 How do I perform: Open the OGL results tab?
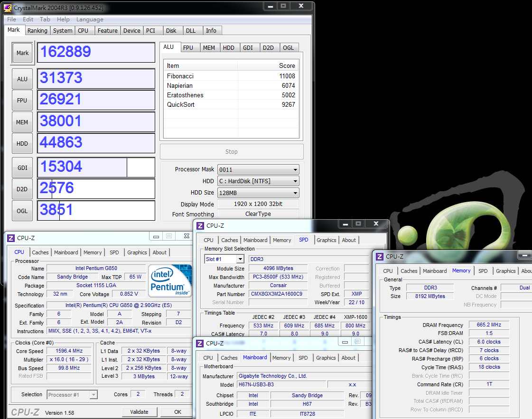[x=289, y=48]
